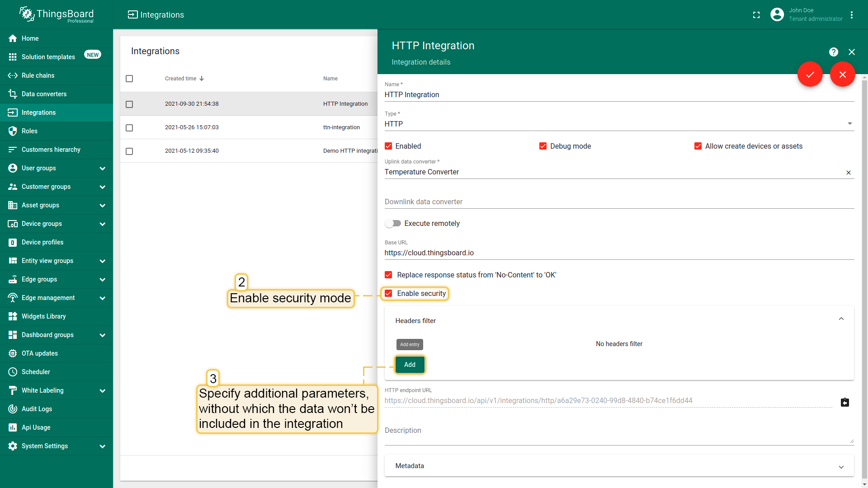868x488 pixels.
Task: Toggle fullscreen mode icon in header
Action: [756, 15]
